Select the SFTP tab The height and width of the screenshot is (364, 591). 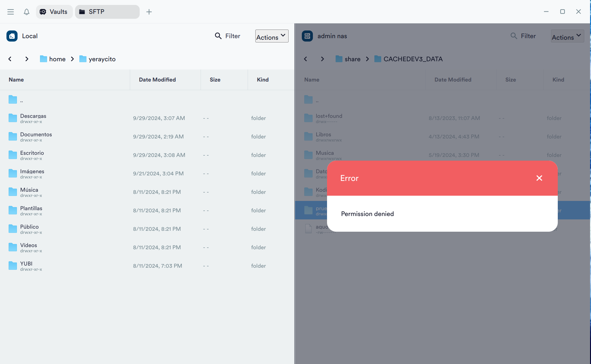pyautogui.click(x=107, y=12)
